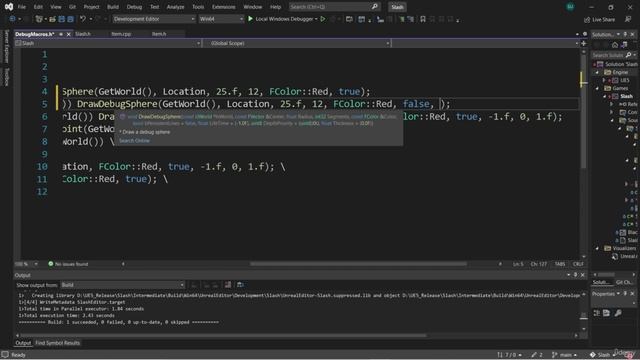The height and width of the screenshot is (360, 640).
Task: Click the Navigate Backward icon
Action: click(12, 19)
